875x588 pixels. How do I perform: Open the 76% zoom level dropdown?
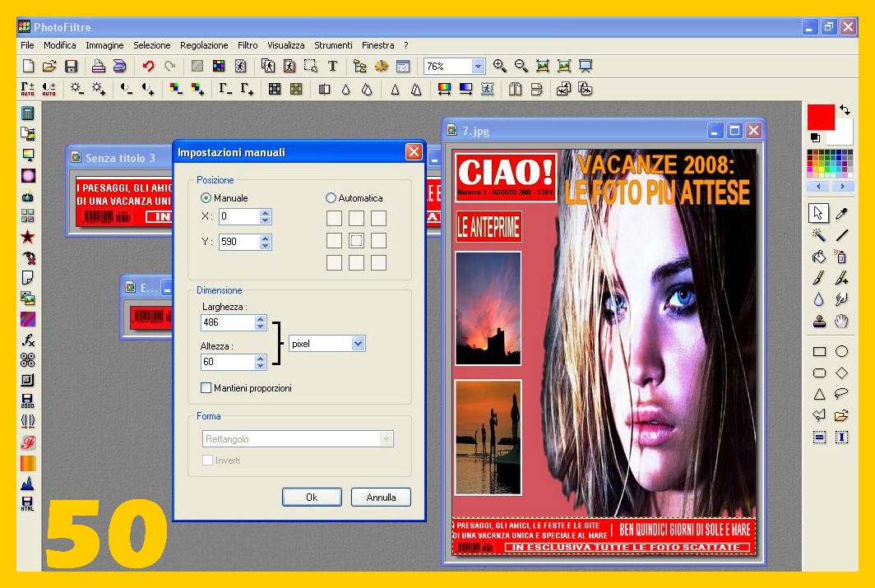click(478, 67)
